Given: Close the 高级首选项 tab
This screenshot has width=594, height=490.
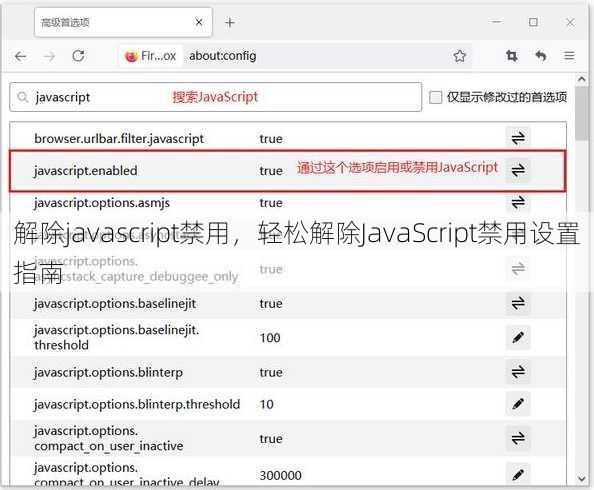Looking at the screenshot, I should [x=199, y=22].
